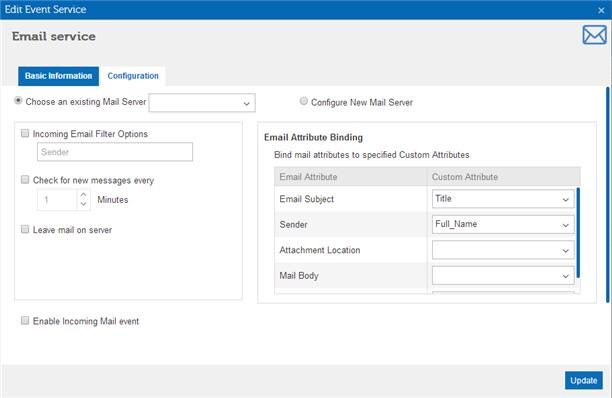Open the Sender Full_Name dropdown
The width and height of the screenshot is (612, 398).
click(503, 224)
